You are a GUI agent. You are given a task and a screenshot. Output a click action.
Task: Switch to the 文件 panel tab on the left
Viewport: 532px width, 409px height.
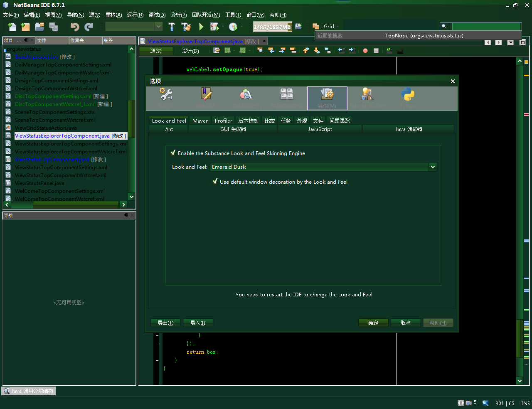coord(52,40)
